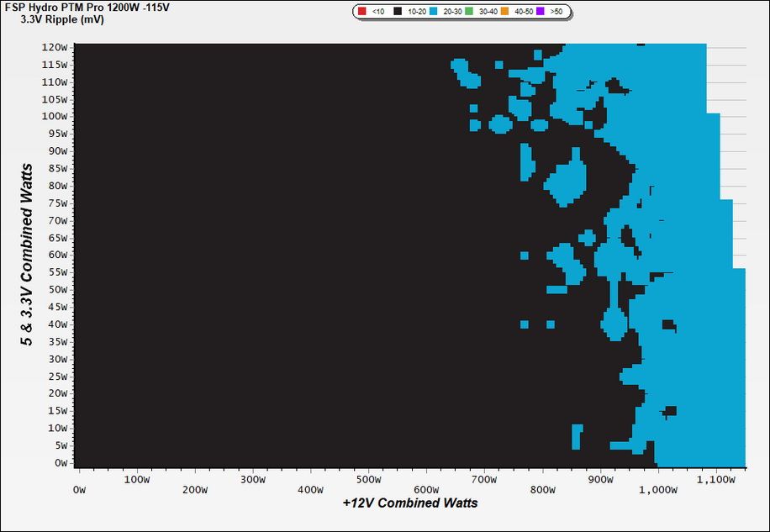
Task: Click the 20W y-axis label
Action: [57, 393]
